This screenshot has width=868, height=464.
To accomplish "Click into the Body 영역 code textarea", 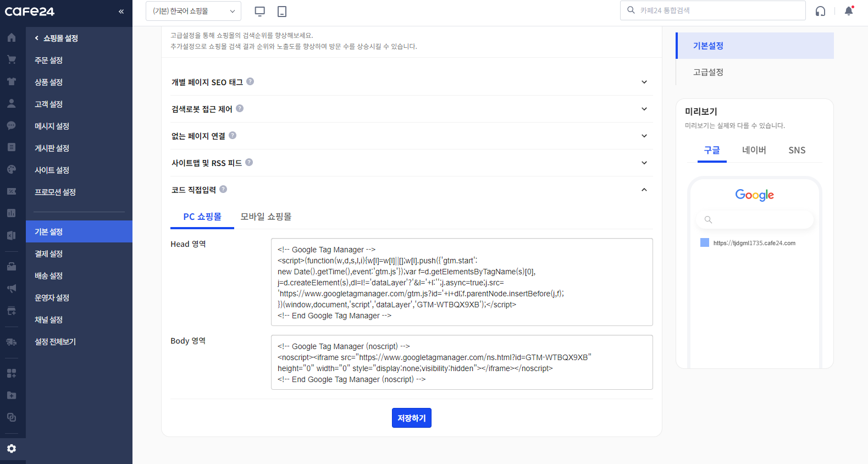I will [462, 362].
